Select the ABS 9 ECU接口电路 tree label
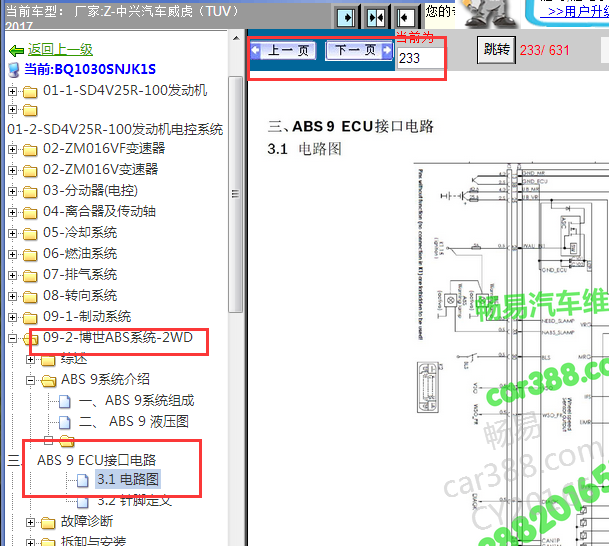The width and height of the screenshot is (609, 546). pyautogui.click(x=96, y=460)
